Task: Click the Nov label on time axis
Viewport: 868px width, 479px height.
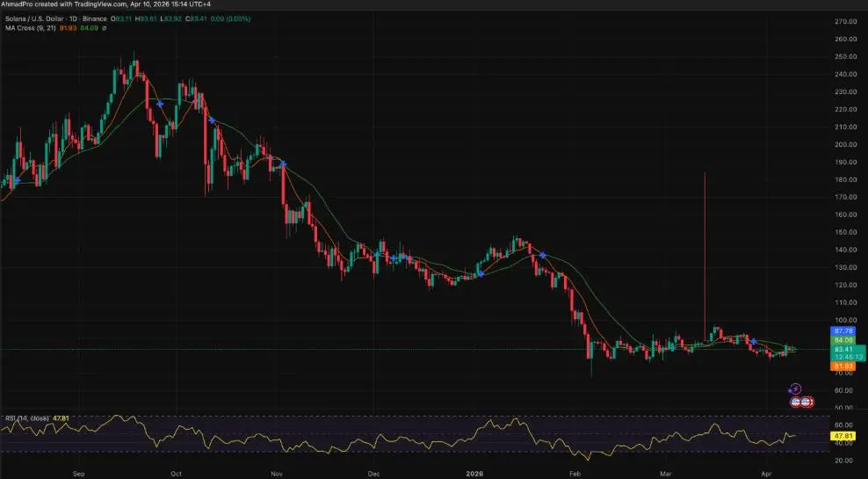Action: (x=278, y=474)
